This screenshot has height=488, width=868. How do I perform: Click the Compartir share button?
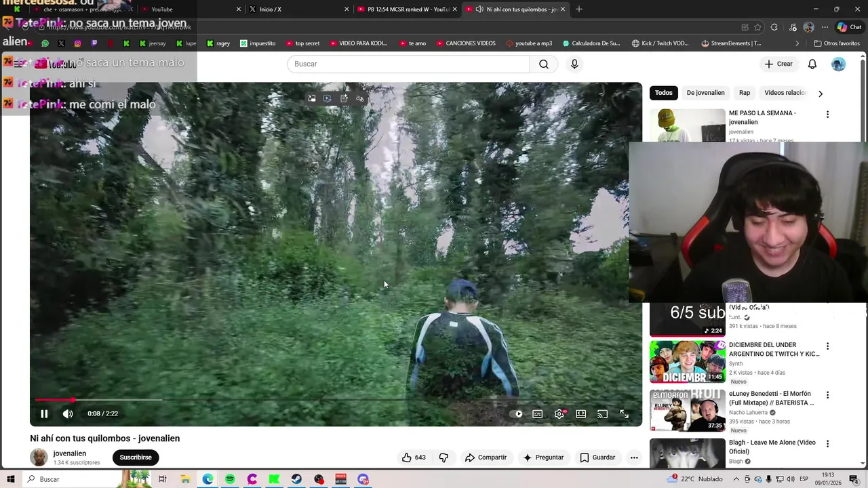click(486, 457)
